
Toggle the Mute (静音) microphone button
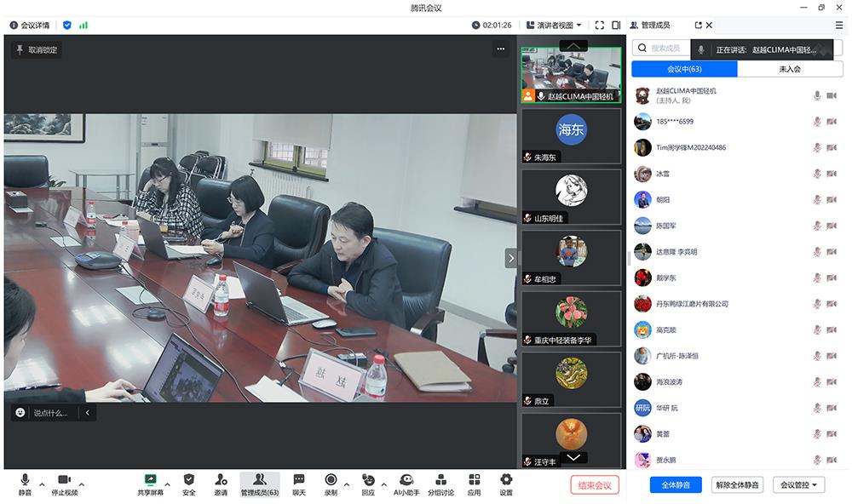(x=25, y=480)
